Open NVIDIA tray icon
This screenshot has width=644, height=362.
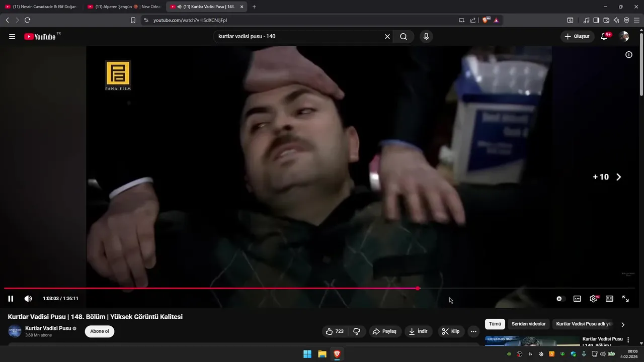click(509, 354)
